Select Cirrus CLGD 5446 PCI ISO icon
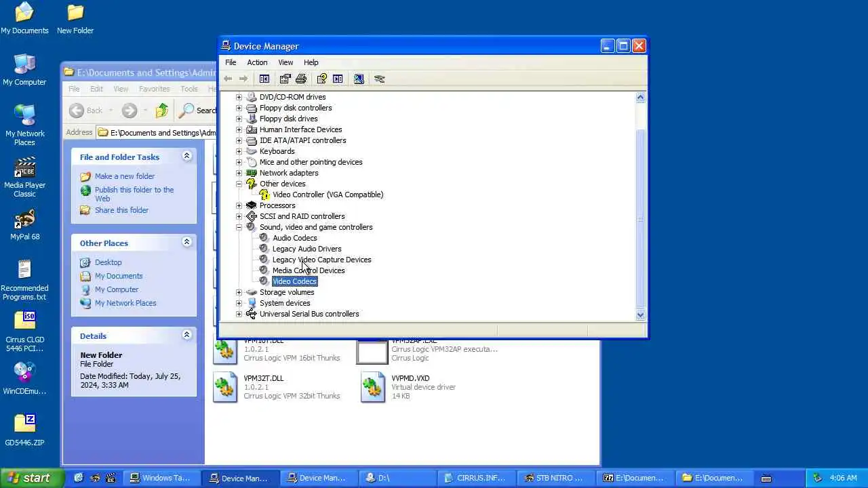This screenshot has width=868, height=488. pyautogui.click(x=24, y=332)
